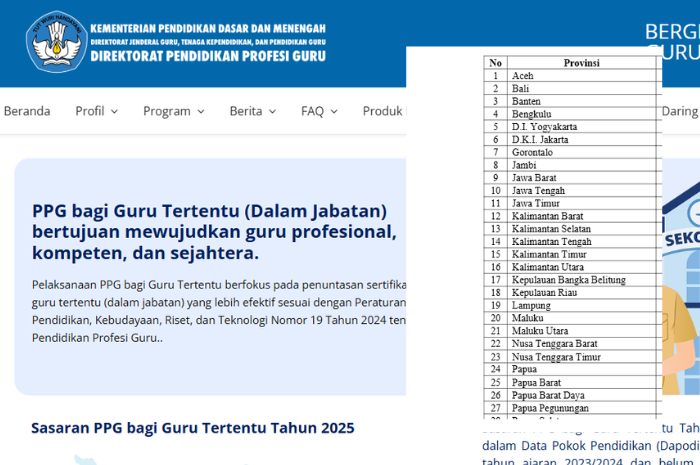Screen dimensions: 700x465
Task: Select the Jawa Tengah table row
Action: point(570,191)
